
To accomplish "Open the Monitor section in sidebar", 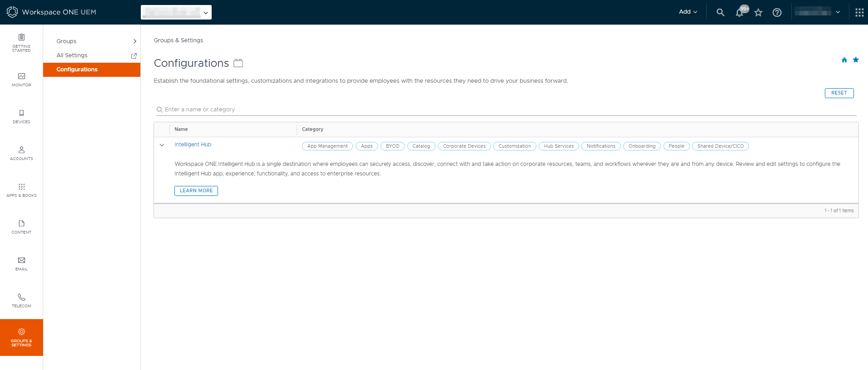I will (21, 80).
